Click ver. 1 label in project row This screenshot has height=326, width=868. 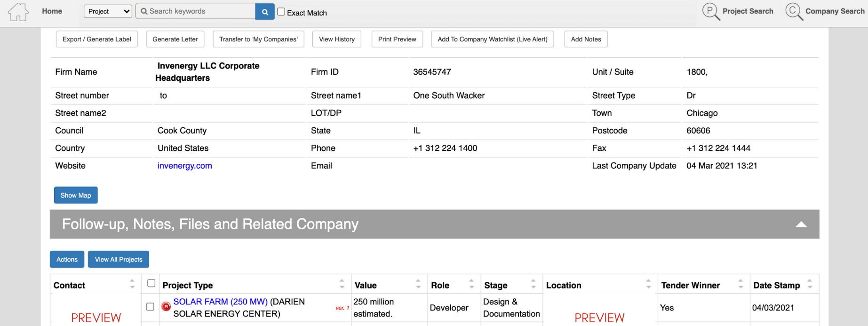[x=342, y=308]
